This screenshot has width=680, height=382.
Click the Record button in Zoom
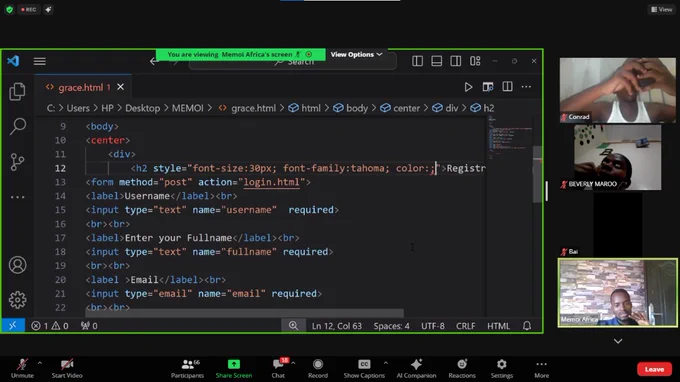(318, 369)
